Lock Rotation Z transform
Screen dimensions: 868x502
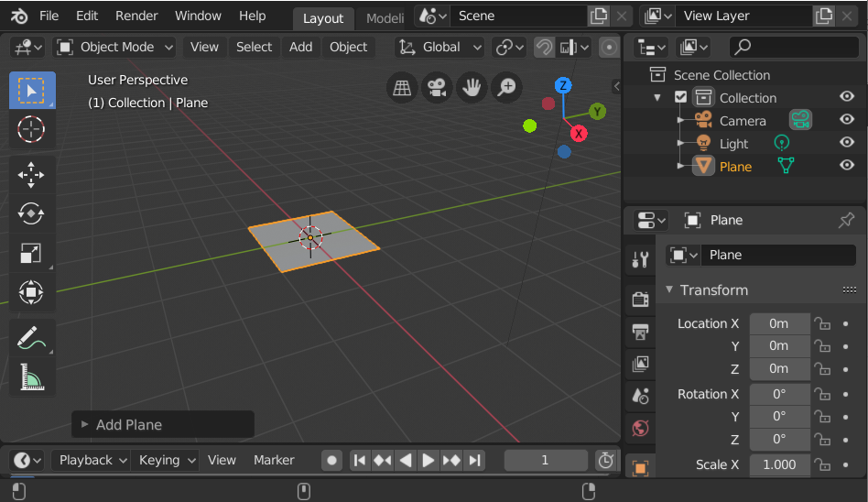(822, 440)
